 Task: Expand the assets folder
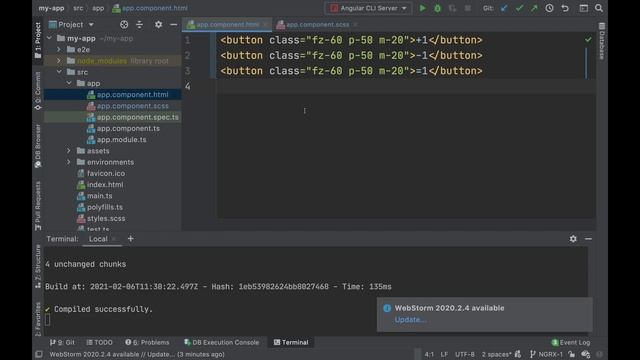(69, 151)
